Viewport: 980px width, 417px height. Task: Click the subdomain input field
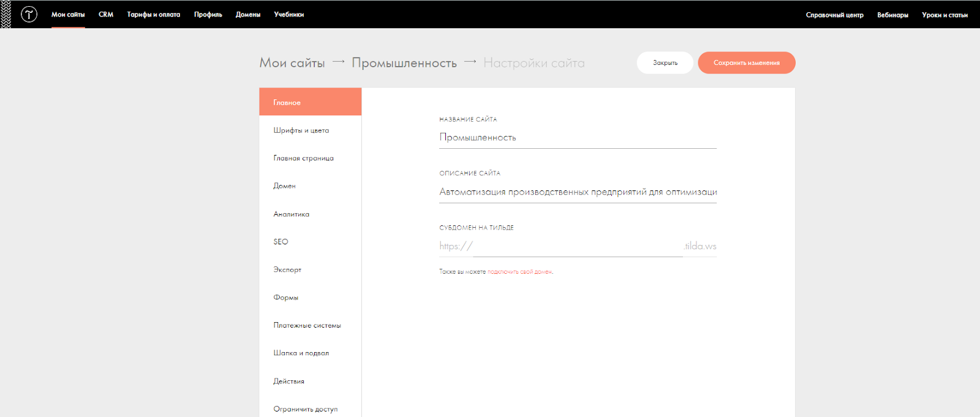pyautogui.click(x=578, y=246)
